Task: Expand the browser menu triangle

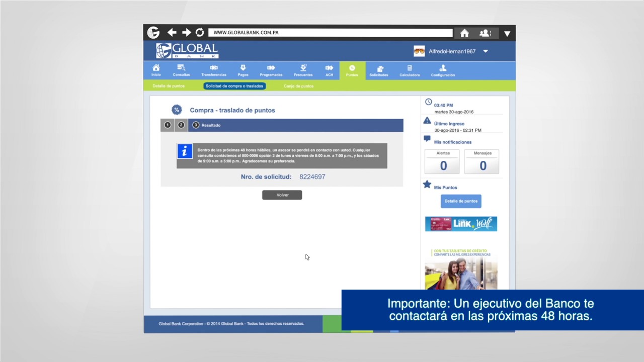Action: (507, 34)
